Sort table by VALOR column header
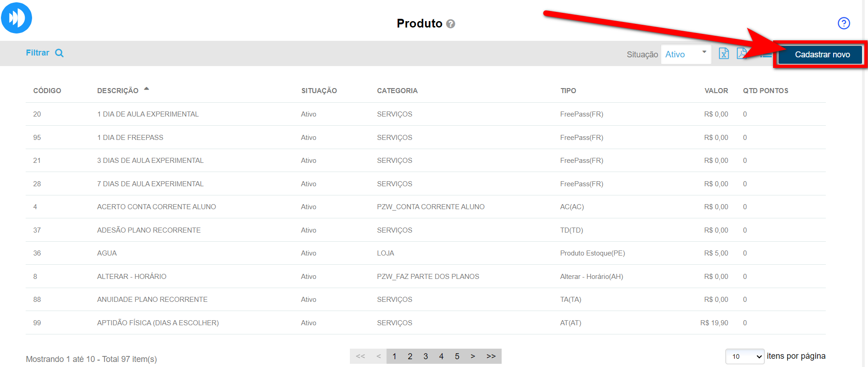 coord(716,91)
